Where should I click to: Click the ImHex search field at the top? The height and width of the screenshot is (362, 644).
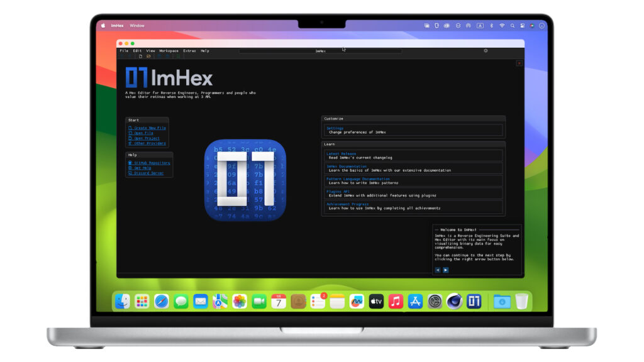(x=321, y=51)
